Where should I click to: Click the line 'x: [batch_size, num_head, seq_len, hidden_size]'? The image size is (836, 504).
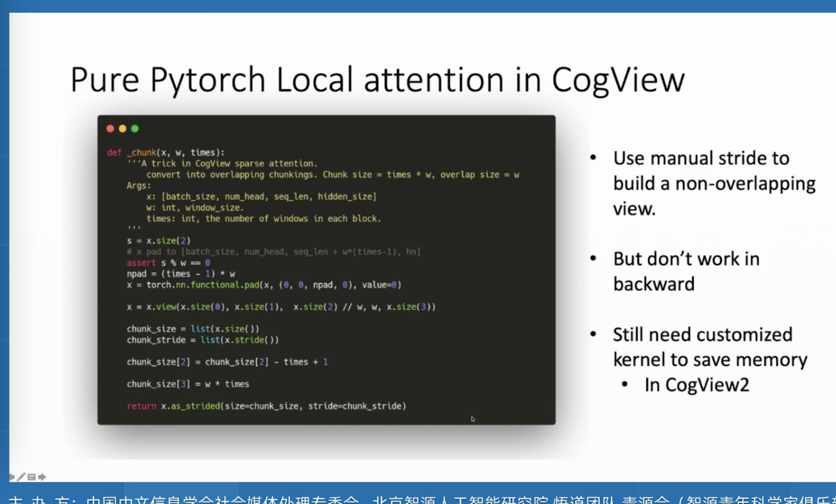tap(261, 196)
